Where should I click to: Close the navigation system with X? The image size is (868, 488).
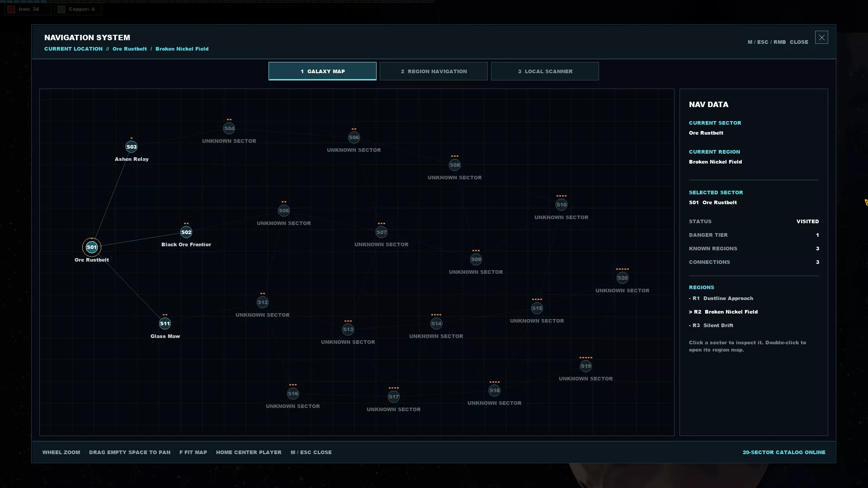click(821, 38)
